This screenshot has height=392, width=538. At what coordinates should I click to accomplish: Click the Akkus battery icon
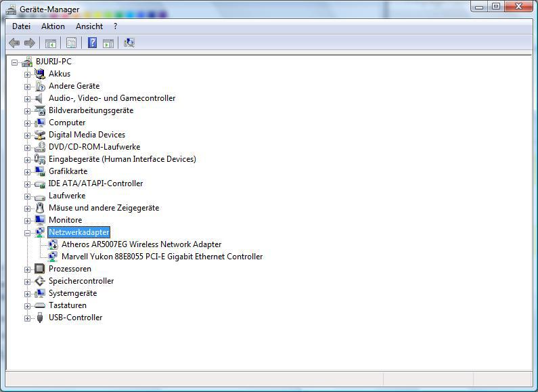pos(40,74)
